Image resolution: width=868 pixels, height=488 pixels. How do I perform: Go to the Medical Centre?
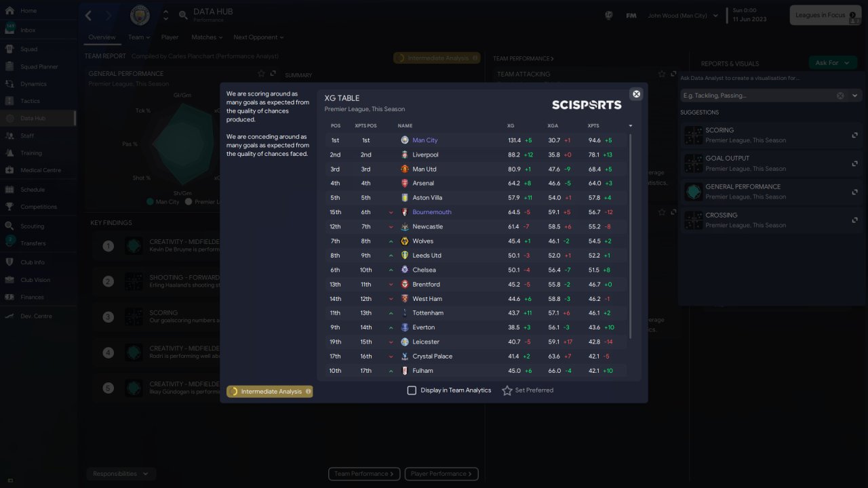tap(40, 170)
